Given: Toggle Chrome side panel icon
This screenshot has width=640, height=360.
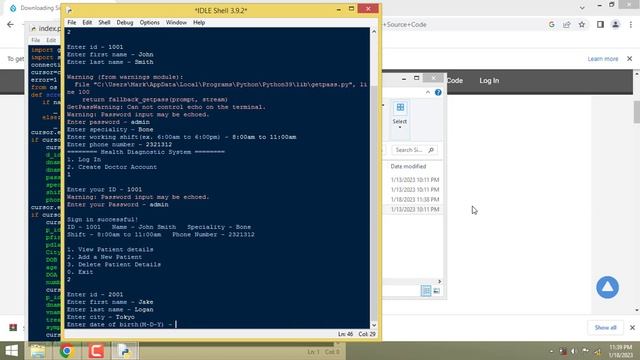Looking at the screenshot, I should [x=600, y=24].
